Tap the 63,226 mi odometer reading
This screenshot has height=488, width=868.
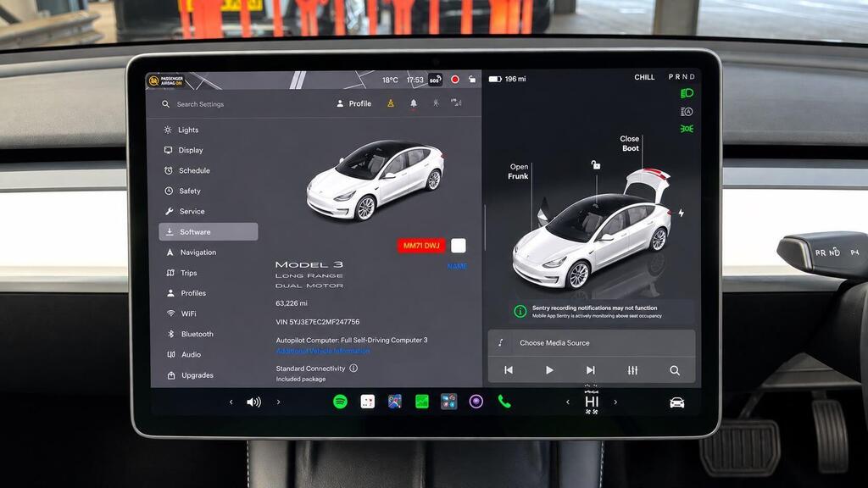(292, 303)
